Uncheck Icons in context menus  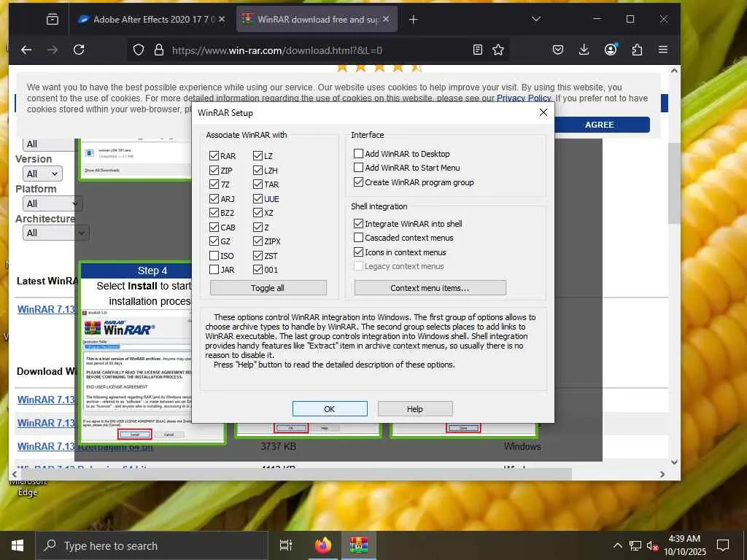tap(358, 252)
